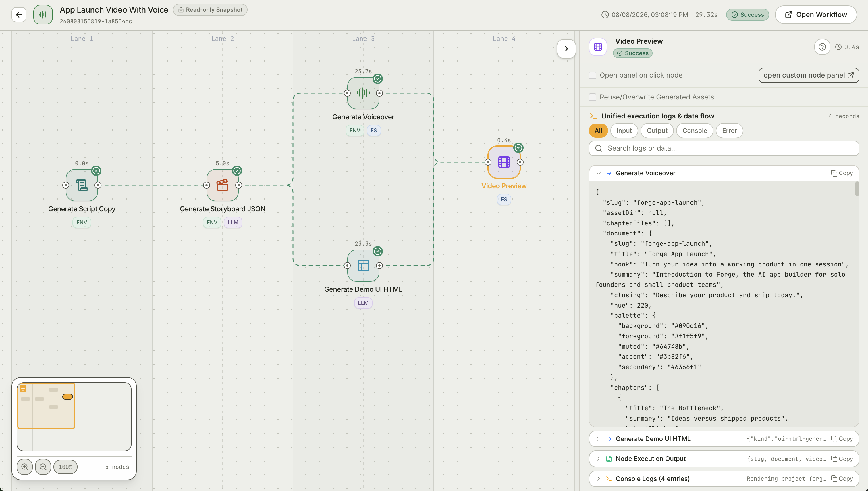
Task: Click the Success badge under Video Preview title
Action: pos(633,53)
